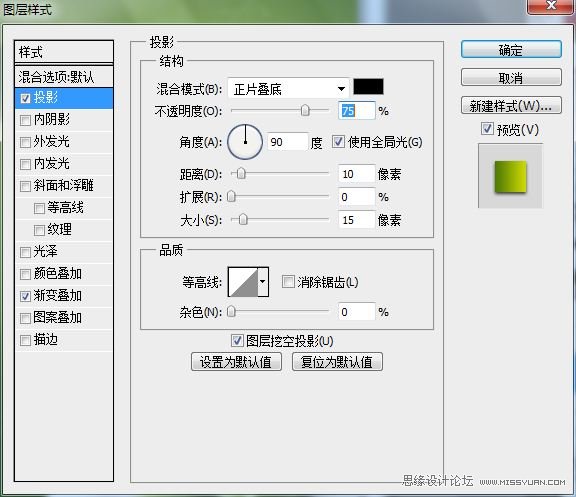This screenshot has width=576, height=497.
Task: Click 复位为默认值 button
Action: (x=337, y=362)
